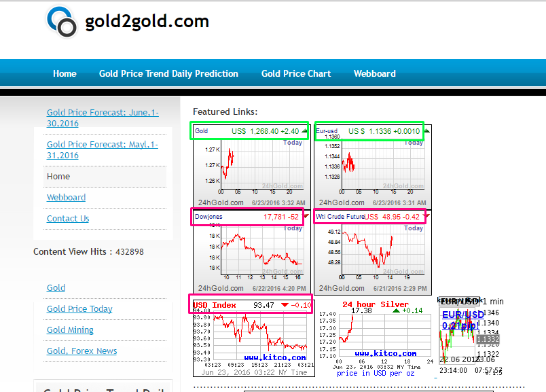Open the Contact Us link
Viewport: 546px width, 392px height.
(x=68, y=219)
